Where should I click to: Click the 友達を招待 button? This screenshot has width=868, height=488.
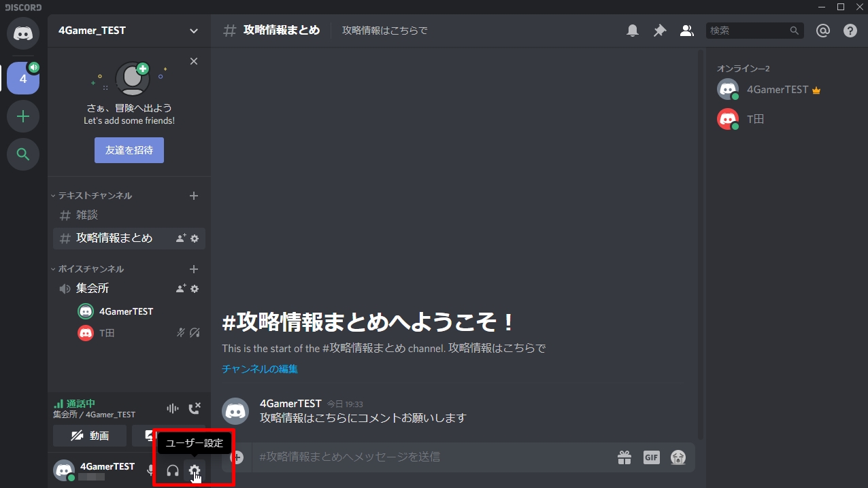(x=129, y=150)
